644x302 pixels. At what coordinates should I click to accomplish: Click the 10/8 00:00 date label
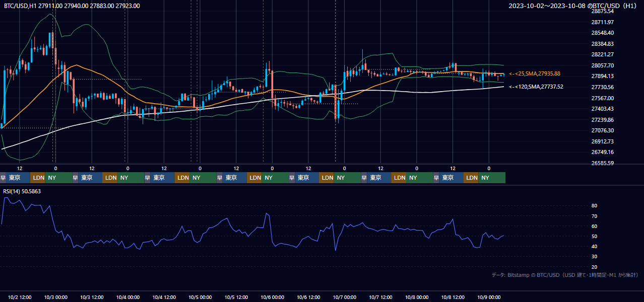(x=417, y=297)
